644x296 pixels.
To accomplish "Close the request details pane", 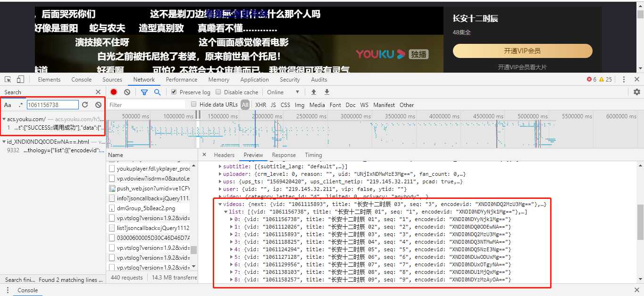I will pyautogui.click(x=204, y=155).
